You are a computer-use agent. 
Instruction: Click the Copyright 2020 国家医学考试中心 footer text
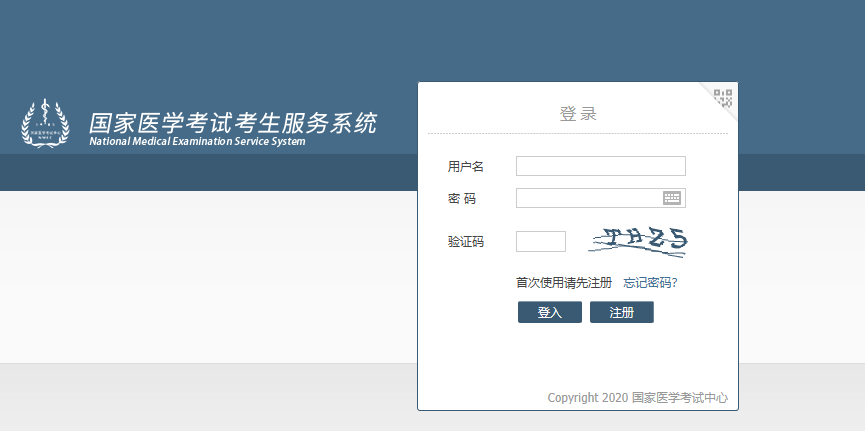(x=637, y=398)
